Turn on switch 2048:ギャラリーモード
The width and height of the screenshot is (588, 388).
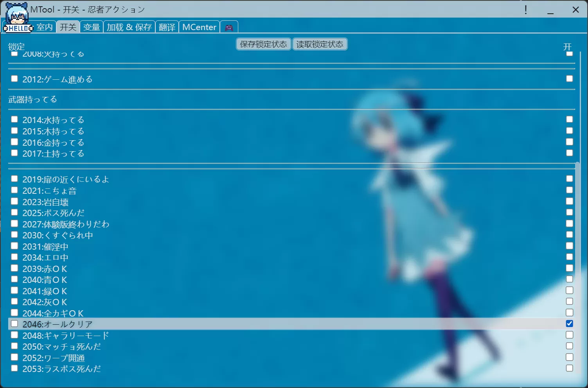[x=570, y=335]
